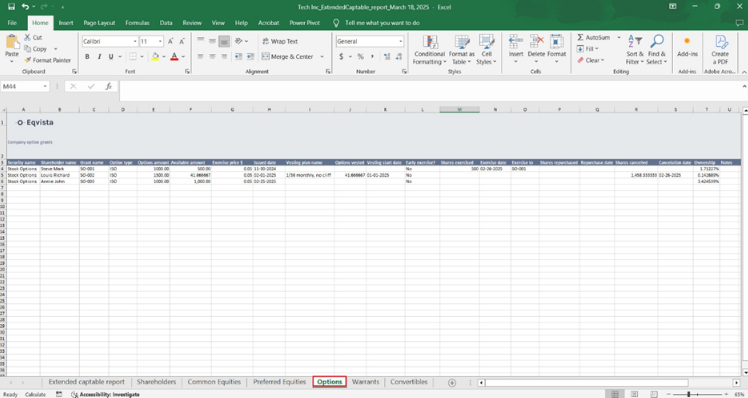Open the Common Equities sheet
Viewport: 748px width, 398px height.
coord(214,382)
